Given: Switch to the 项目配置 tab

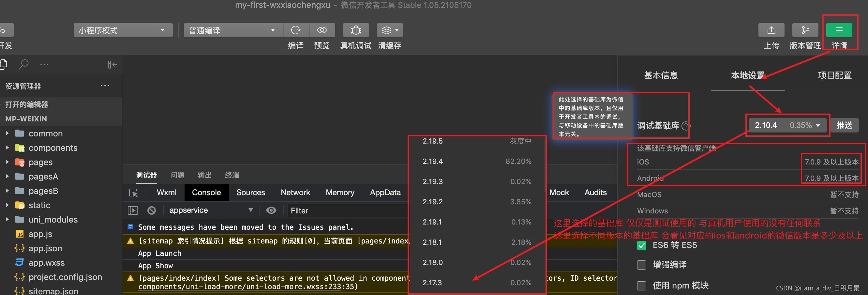Looking at the screenshot, I should click(x=835, y=75).
